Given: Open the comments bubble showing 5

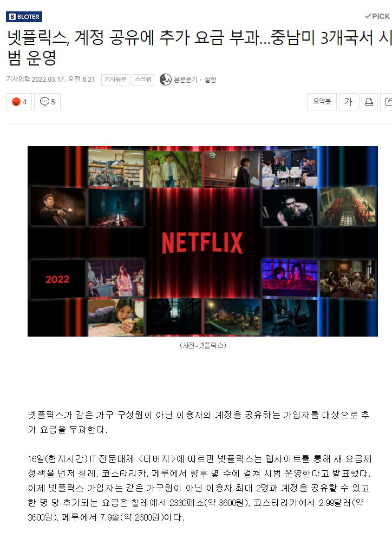Looking at the screenshot, I should [x=48, y=102].
